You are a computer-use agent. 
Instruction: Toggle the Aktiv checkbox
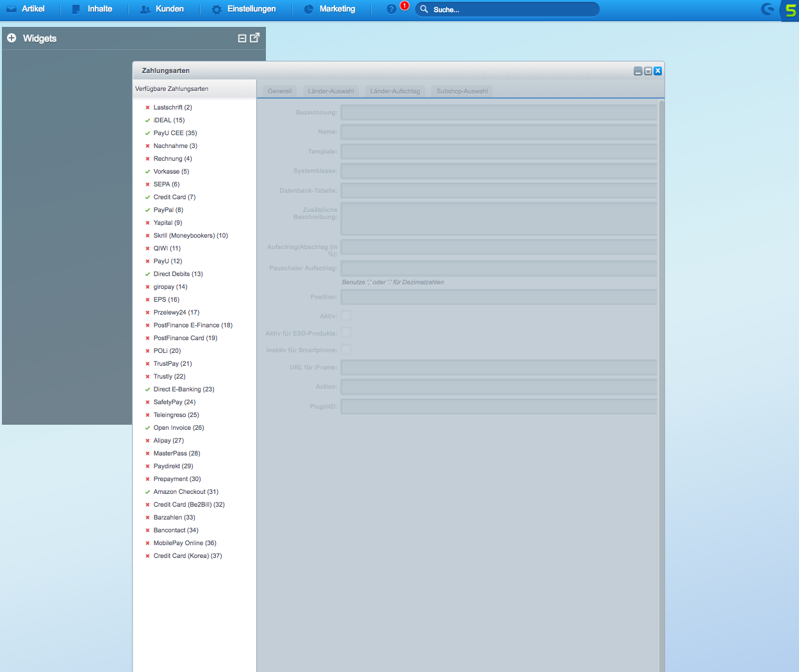tap(346, 316)
